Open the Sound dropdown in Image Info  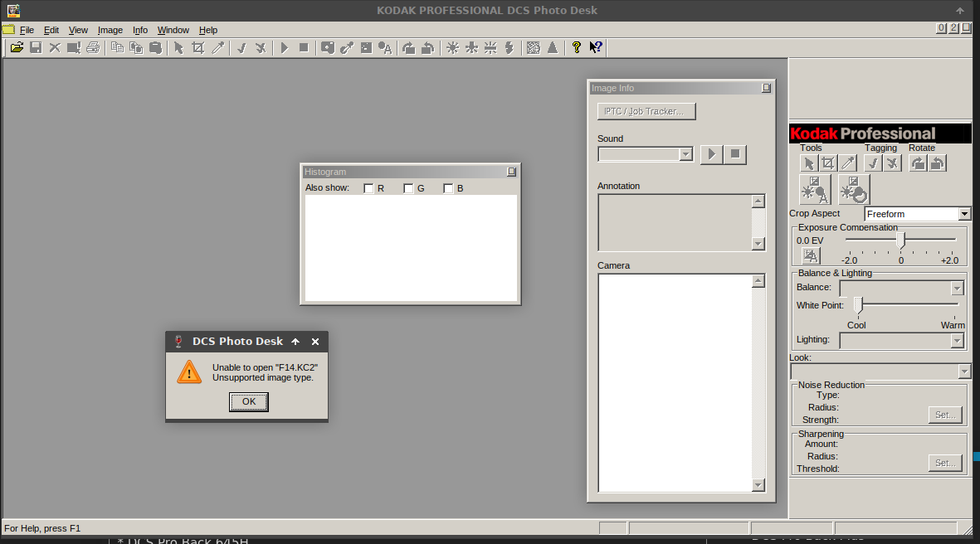coord(685,154)
